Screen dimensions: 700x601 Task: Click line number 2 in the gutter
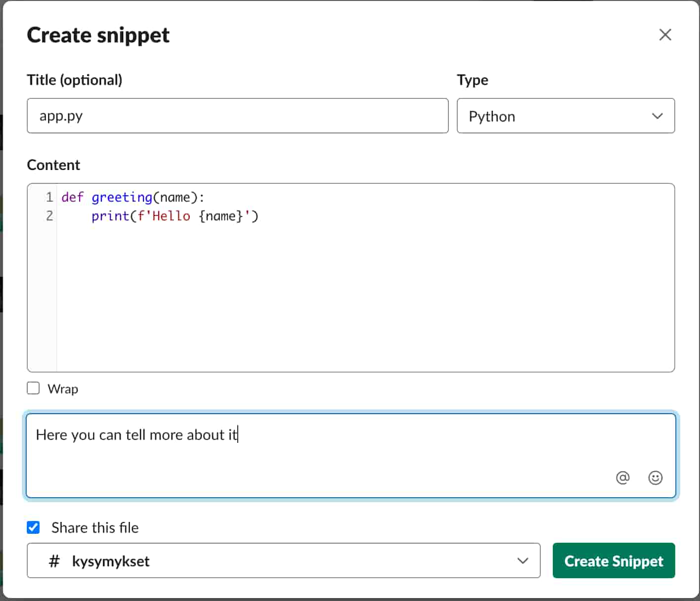[49, 216]
